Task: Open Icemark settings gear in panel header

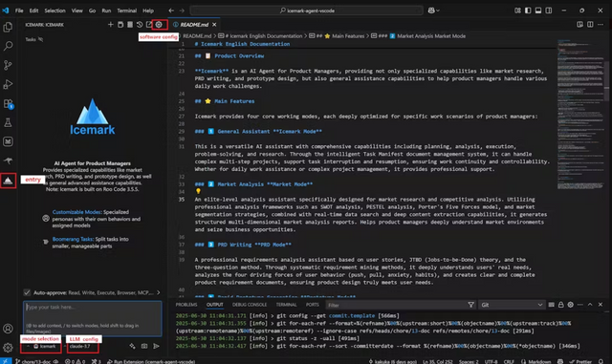Action: point(159,25)
